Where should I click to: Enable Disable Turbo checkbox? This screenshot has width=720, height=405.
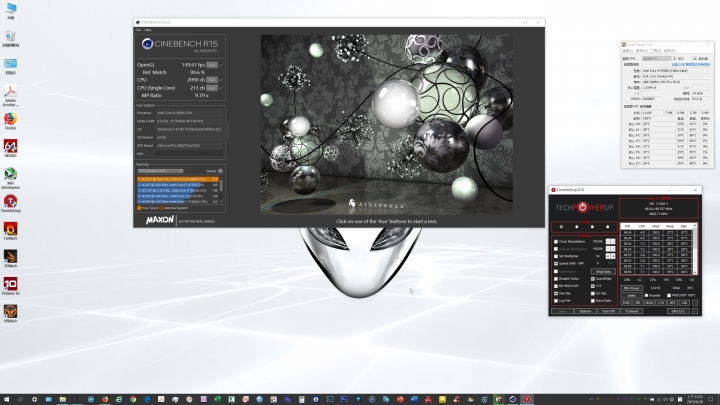pyautogui.click(x=556, y=279)
